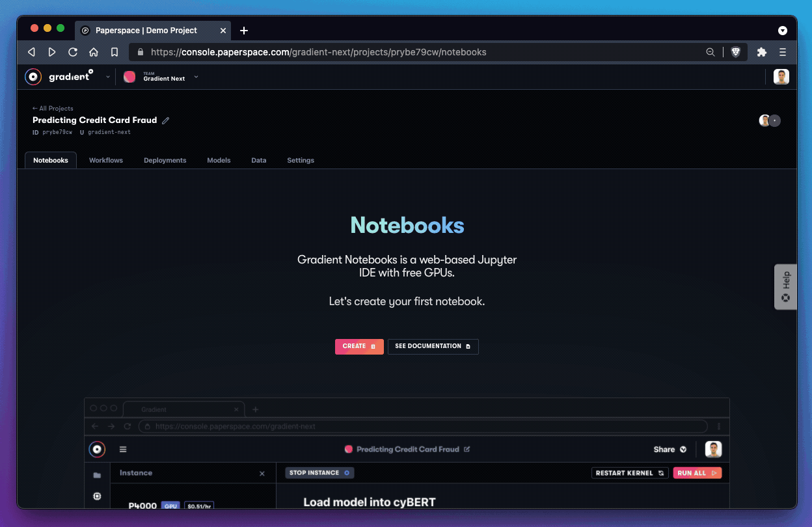Bookmark this page with the bookmark icon
Viewport: 812px width, 527px height.
point(115,52)
